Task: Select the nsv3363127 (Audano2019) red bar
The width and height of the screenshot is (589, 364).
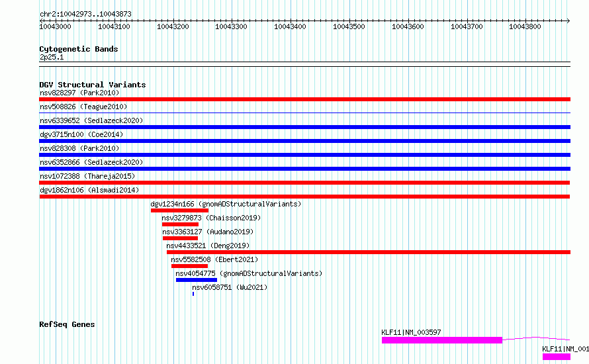Action: pos(180,238)
